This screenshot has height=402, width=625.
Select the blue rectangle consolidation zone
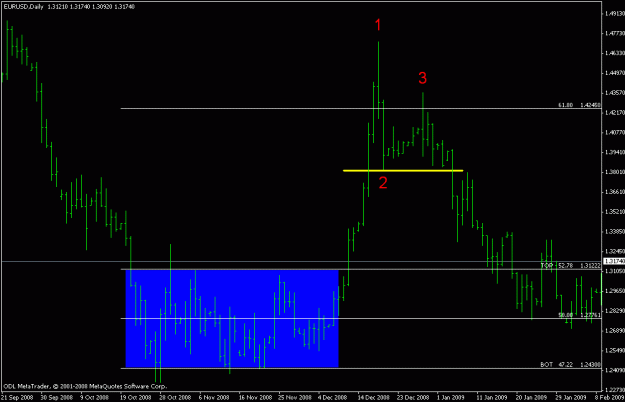click(232, 318)
